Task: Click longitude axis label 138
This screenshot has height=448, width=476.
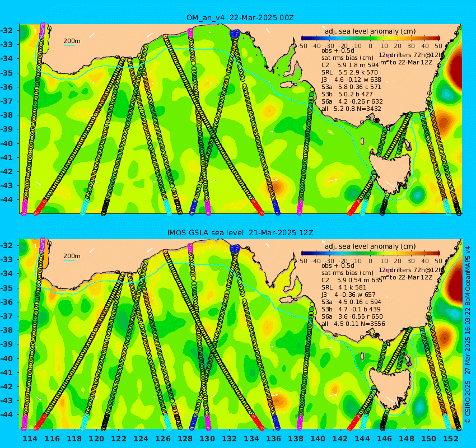Action: pyautogui.click(x=296, y=438)
